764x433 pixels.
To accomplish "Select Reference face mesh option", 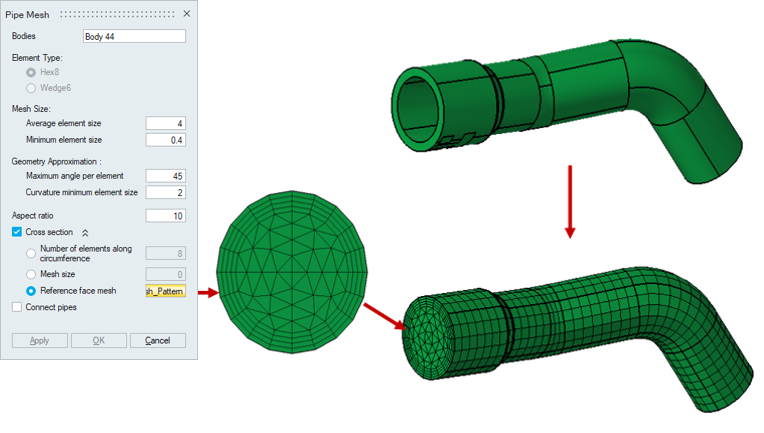I will pyautogui.click(x=31, y=291).
